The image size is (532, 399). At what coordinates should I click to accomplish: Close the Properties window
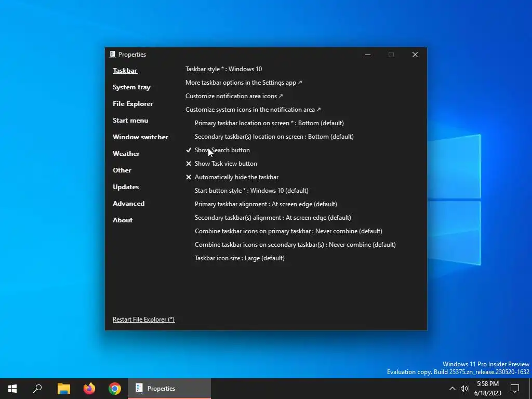click(415, 55)
